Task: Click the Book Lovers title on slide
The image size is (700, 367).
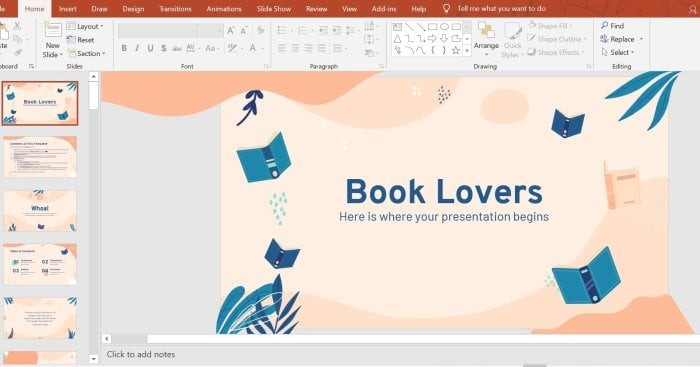Action: click(x=444, y=192)
